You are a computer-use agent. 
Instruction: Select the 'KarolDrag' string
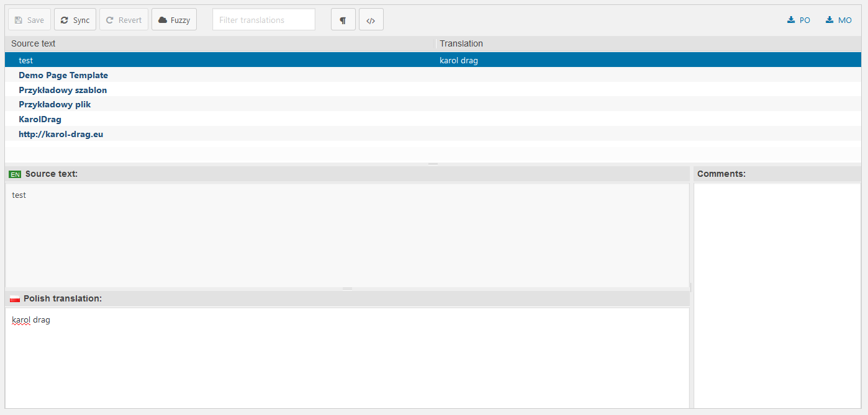click(x=40, y=119)
